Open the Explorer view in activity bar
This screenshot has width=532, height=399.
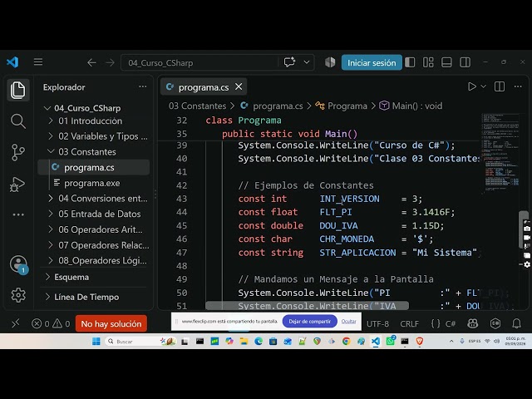tap(18, 90)
